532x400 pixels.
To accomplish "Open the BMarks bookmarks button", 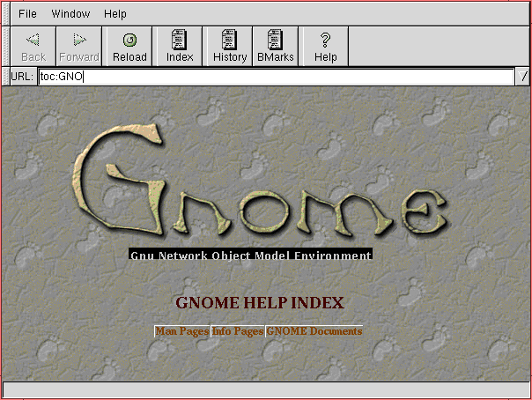I will click(x=276, y=46).
